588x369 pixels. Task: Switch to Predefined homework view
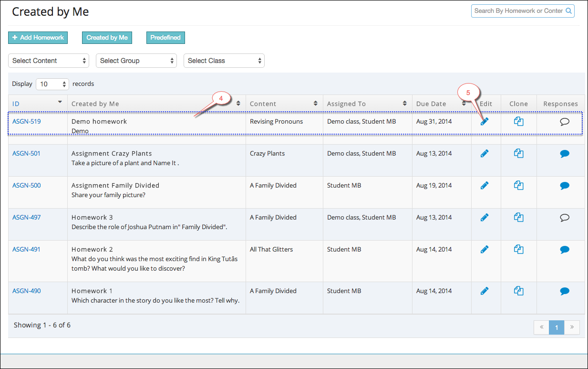165,38
